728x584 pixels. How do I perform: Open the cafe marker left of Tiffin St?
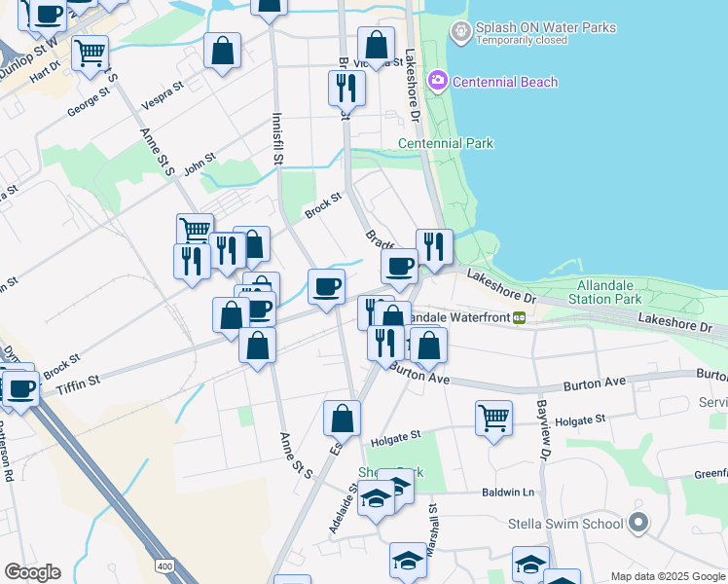(19, 389)
